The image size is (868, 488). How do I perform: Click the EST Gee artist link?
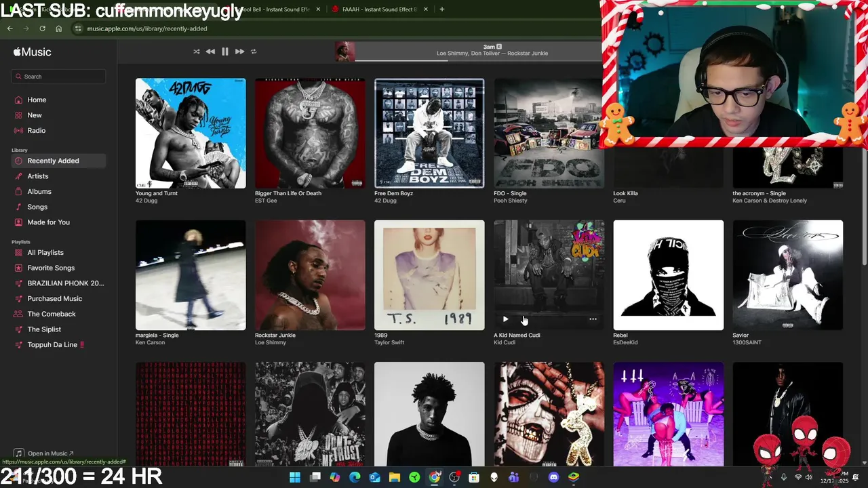pyautogui.click(x=266, y=201)
